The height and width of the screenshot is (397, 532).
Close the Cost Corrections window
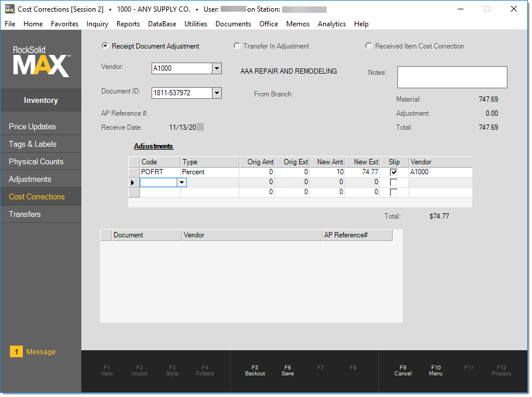pos(514,9)
